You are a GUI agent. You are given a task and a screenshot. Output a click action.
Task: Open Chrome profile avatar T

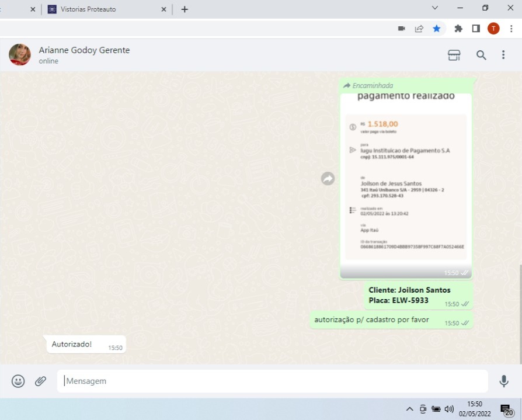click(493, 29)
